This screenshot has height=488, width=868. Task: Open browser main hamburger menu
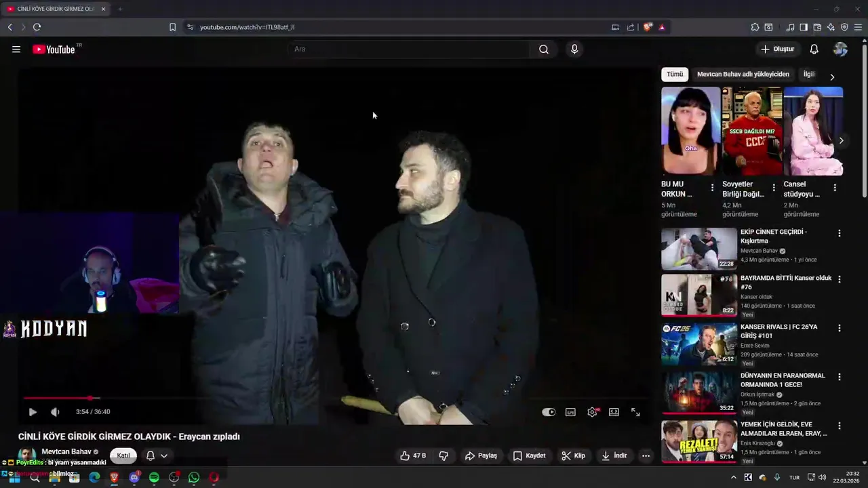pyautogui.click(x=858, y=27)
